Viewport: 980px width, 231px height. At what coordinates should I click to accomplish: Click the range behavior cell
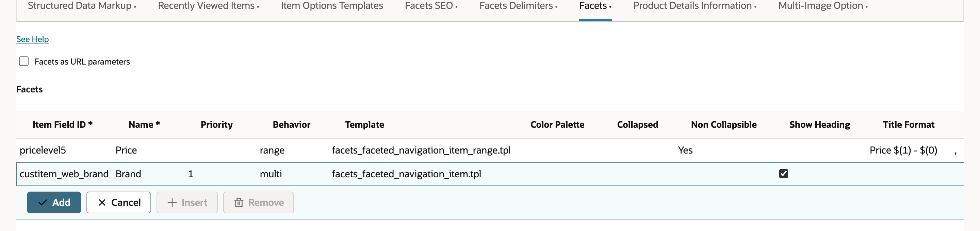pyautogui.click(x=272, y=150)
